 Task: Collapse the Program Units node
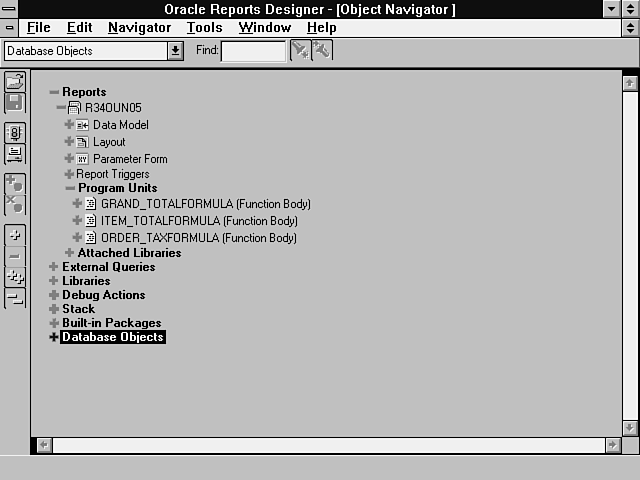coord(70,188)
